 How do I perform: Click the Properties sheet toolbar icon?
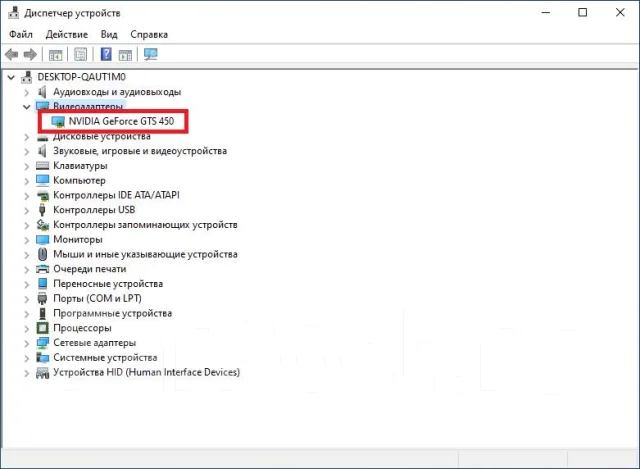pyautogui.click(x=80, y=54)
